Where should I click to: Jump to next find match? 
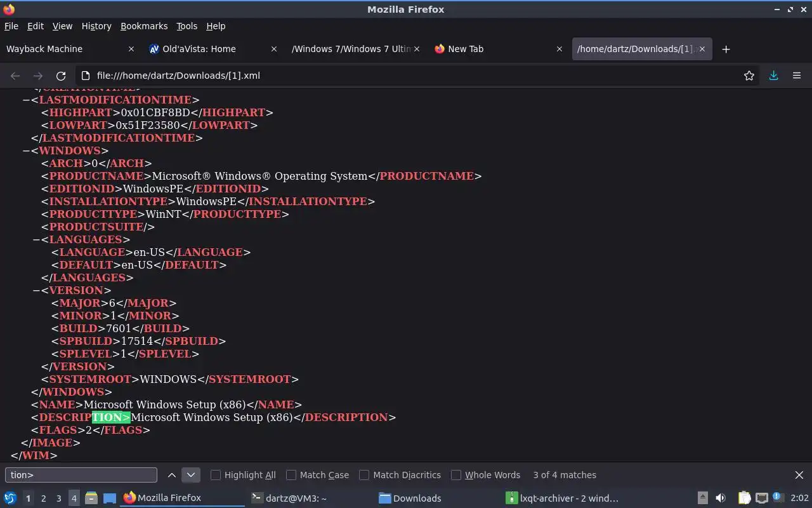click(x=191, y=475)
